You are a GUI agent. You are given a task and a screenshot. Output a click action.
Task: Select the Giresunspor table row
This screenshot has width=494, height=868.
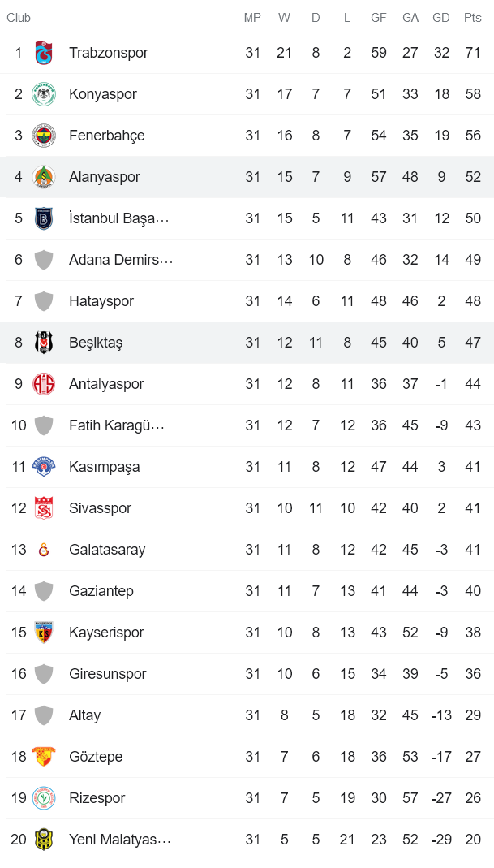(x=243, y=673)
